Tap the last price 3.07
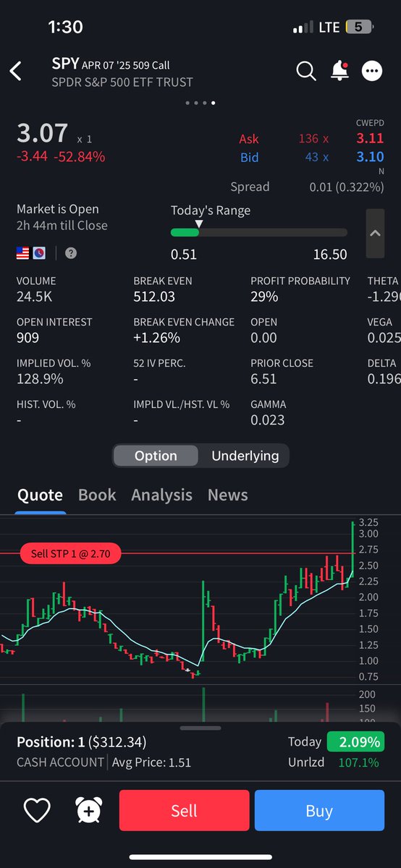Screen dimensions: 401x868 pyautogui.click(x=42, y=133)
